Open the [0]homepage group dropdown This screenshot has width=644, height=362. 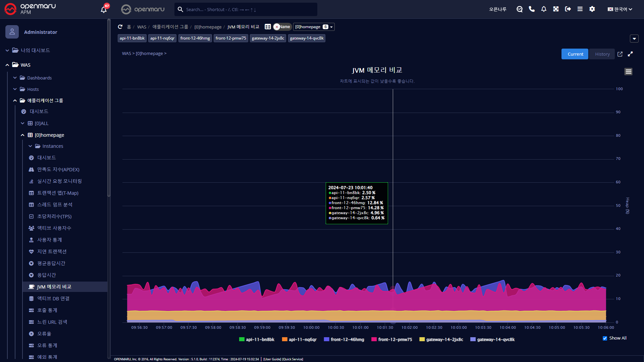tap(314, 27)
